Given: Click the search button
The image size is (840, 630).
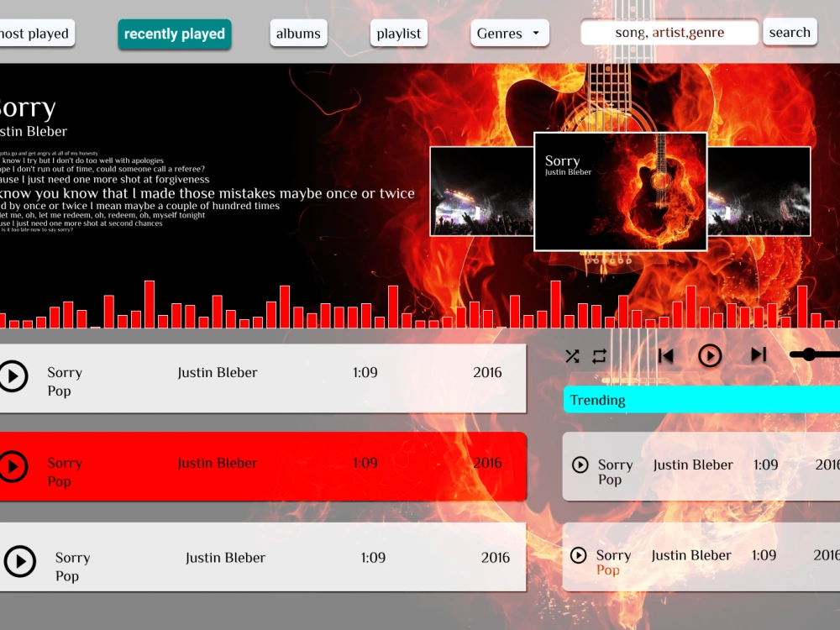Looking at the screenshot, I should [790, 32].
